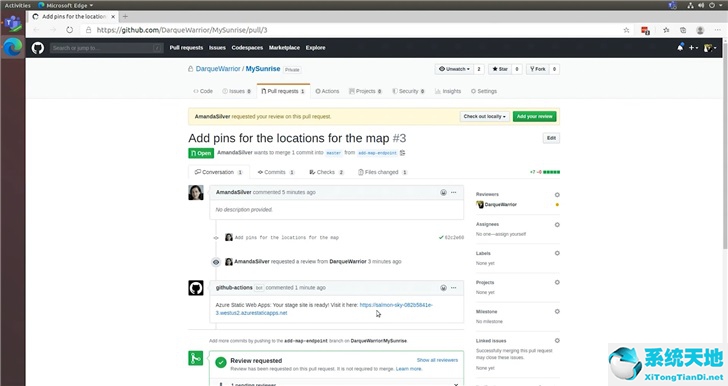The image size is (728, 386).
Task: Open the Commits tab
Action: tap(276, 172)
